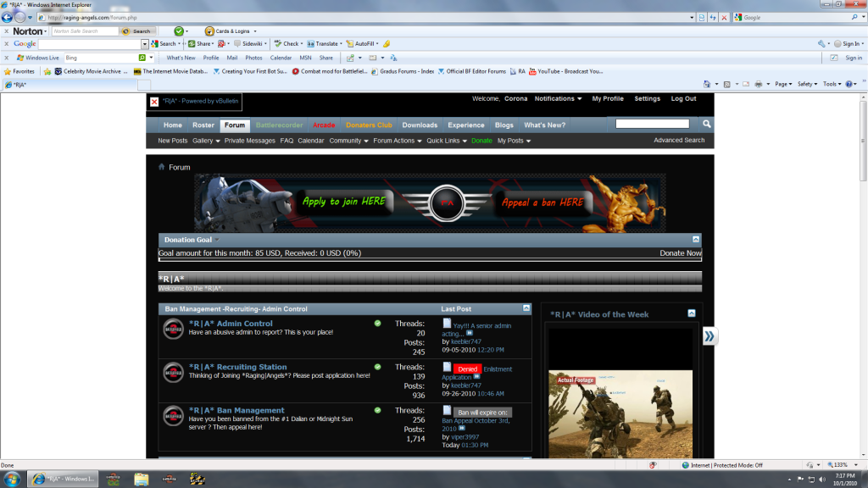
Task: Click the Norton safe status green checkmark
Action: tap(179, 31)
